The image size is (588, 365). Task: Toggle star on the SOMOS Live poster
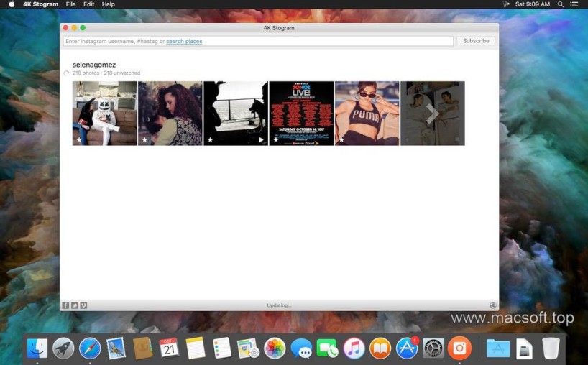pos(275,140)
